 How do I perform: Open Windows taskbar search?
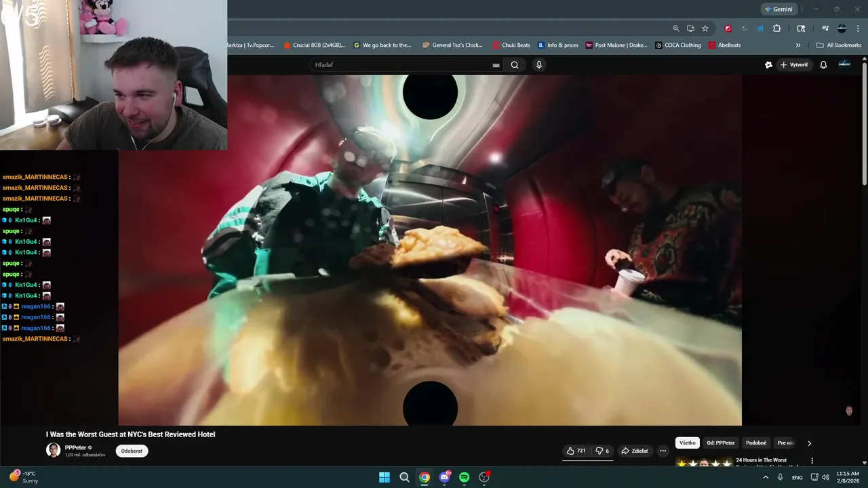point(404,477)
